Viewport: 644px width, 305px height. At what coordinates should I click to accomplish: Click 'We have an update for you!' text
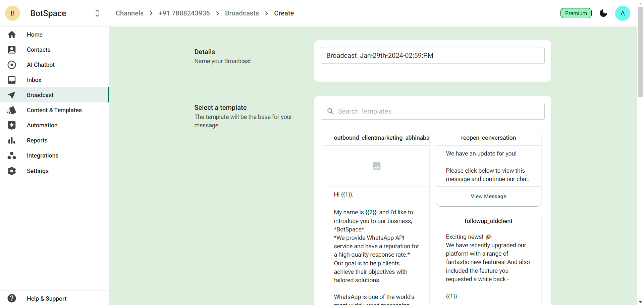(x=481, y=154)
